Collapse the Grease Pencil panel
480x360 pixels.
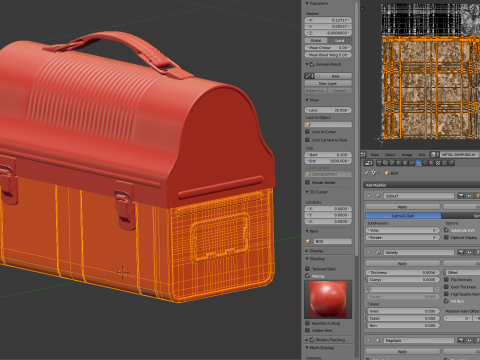(307, 64)
